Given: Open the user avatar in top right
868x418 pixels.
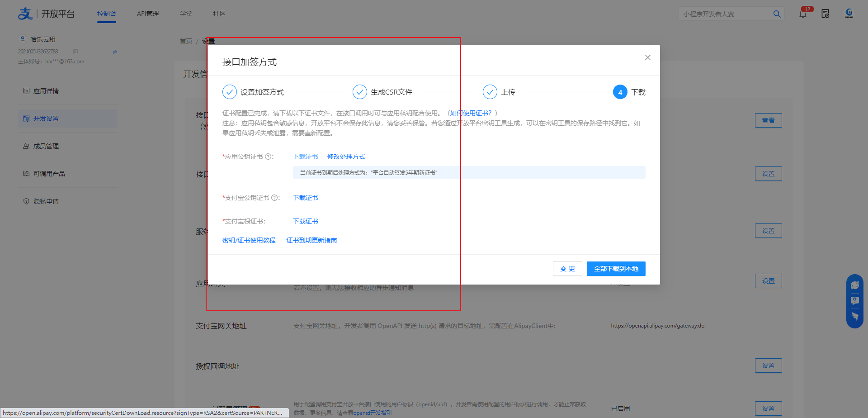Looking at the screenshot, I should click(x=849, y=14).
